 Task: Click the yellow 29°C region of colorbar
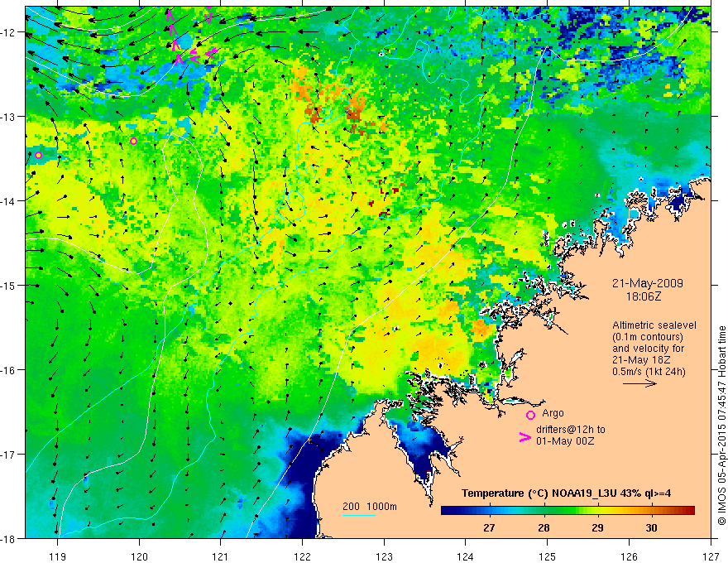(597, 511)
